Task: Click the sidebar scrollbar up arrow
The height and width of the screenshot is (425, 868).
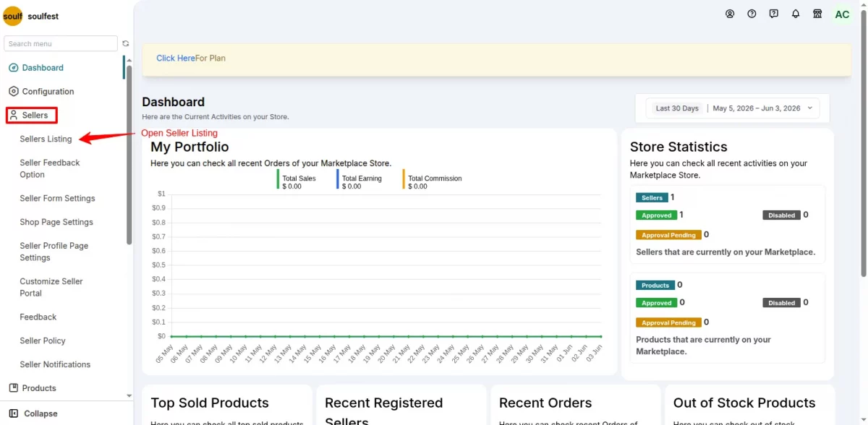Action: (129, 60)
